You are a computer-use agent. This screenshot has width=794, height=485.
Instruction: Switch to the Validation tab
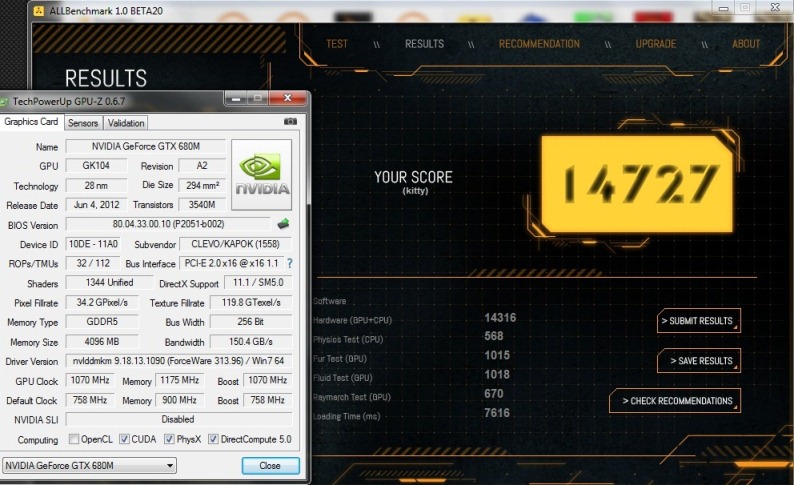[x=126, y=123]
